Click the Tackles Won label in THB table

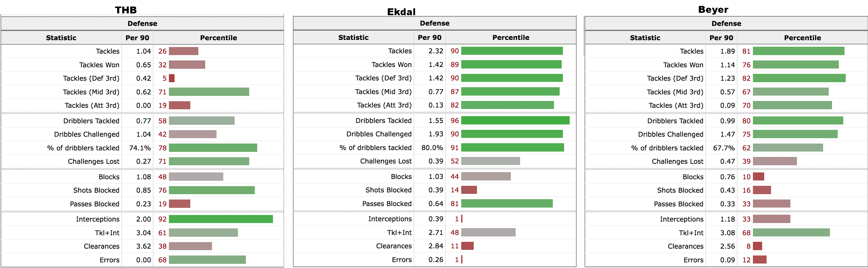pyautogui.click(x=99, y=65)
